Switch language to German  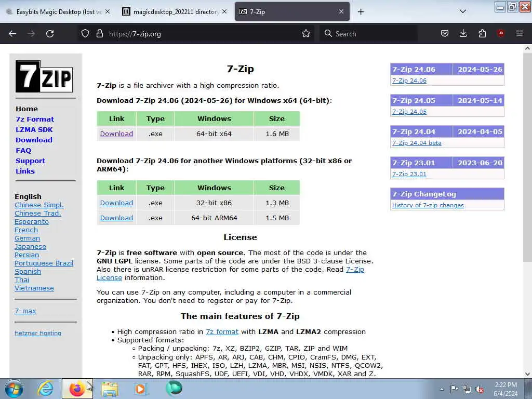[x=27, y=238]
